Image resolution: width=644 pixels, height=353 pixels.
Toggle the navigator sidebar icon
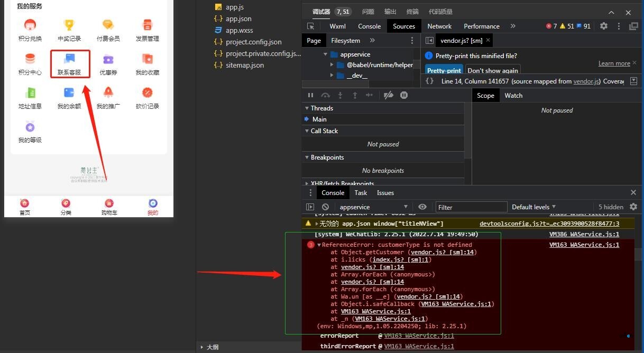coord(430,40)
